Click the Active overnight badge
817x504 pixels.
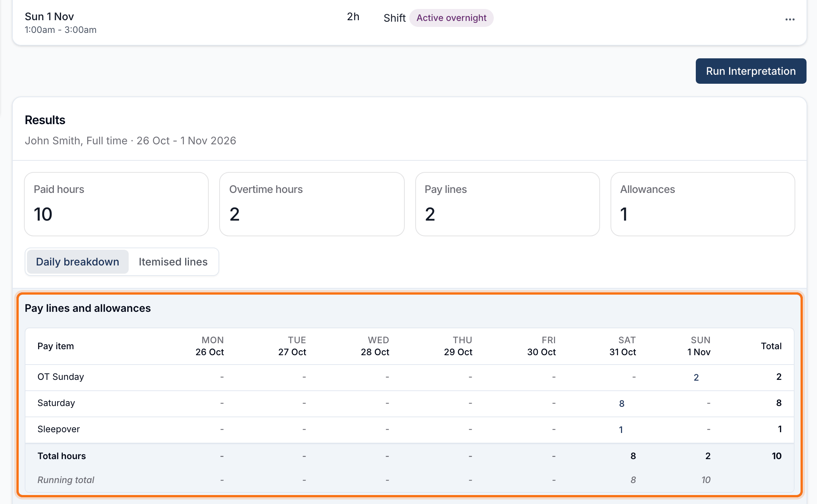pyautogui.click(x=451, y=18)
